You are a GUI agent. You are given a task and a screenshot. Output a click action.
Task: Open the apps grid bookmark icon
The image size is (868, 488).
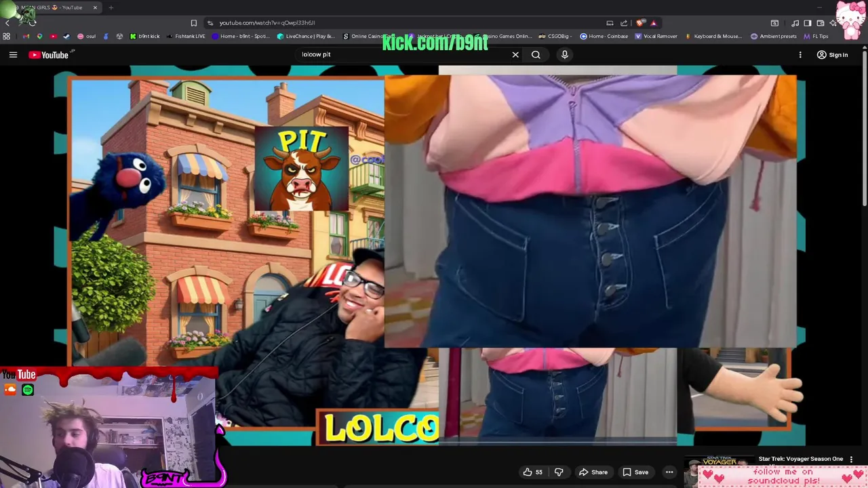tap(7, 36)
